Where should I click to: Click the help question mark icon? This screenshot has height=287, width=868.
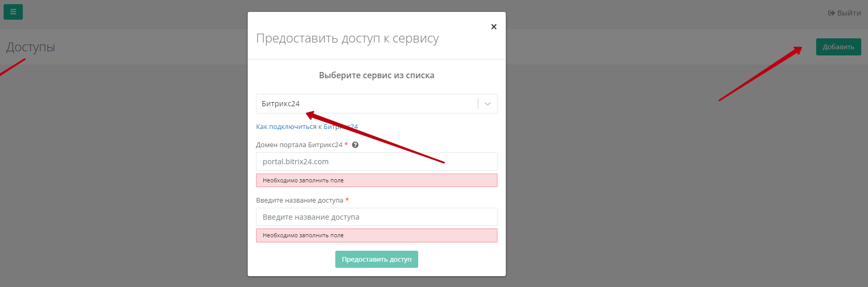pos(355,145)
